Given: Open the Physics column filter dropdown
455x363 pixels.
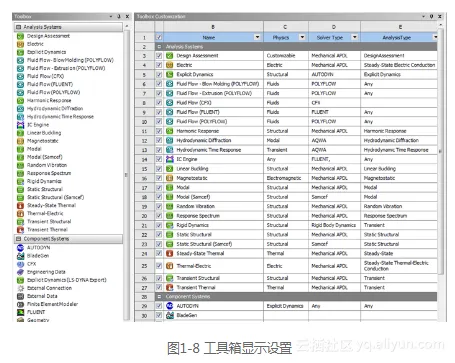Looking at the screenshot, I should [302, 37].
